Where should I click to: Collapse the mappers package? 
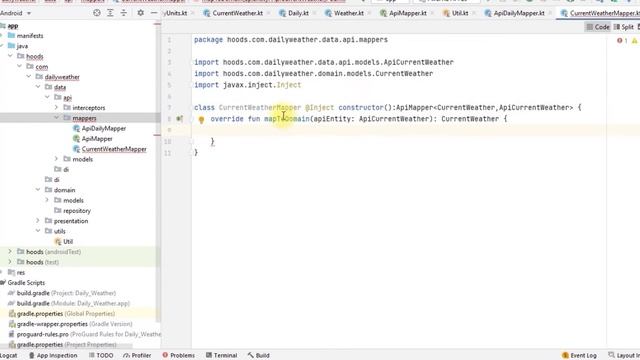[57, 118]
